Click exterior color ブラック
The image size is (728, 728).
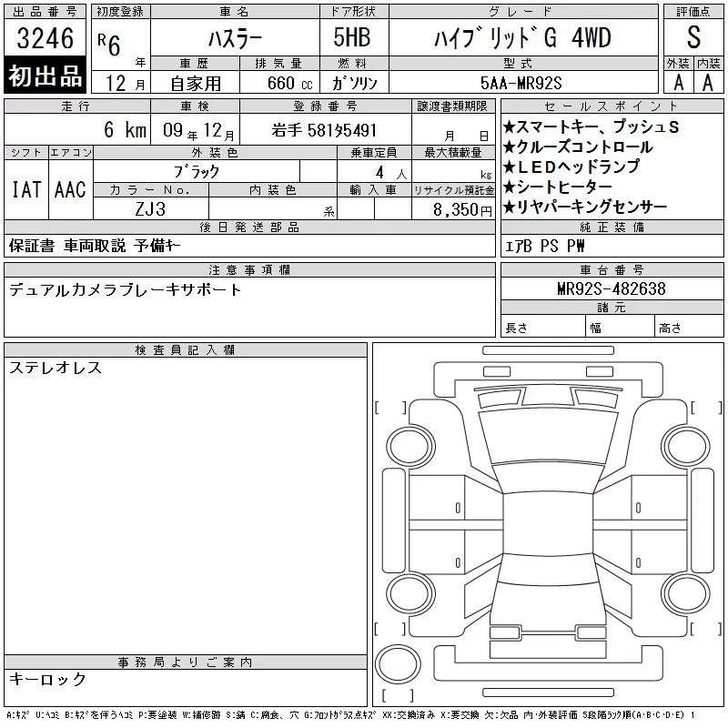[197, 172]
